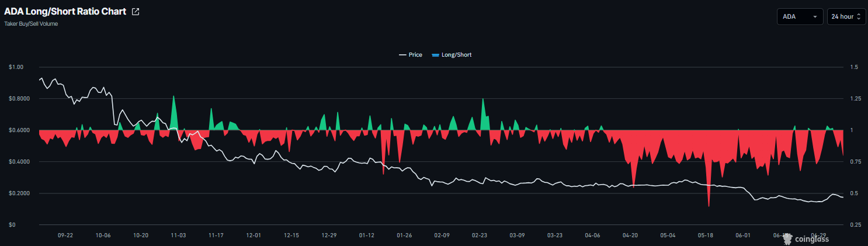This screenshot has height=246, width=868.
Task: Click the up/down chevrons in 24 hour selector
Action: click(859, 17)
